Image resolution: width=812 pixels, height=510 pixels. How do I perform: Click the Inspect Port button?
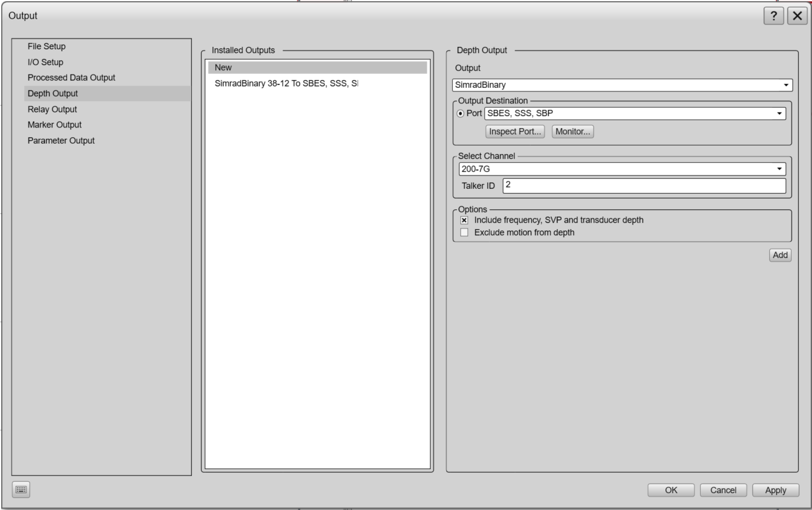(515, 132)
